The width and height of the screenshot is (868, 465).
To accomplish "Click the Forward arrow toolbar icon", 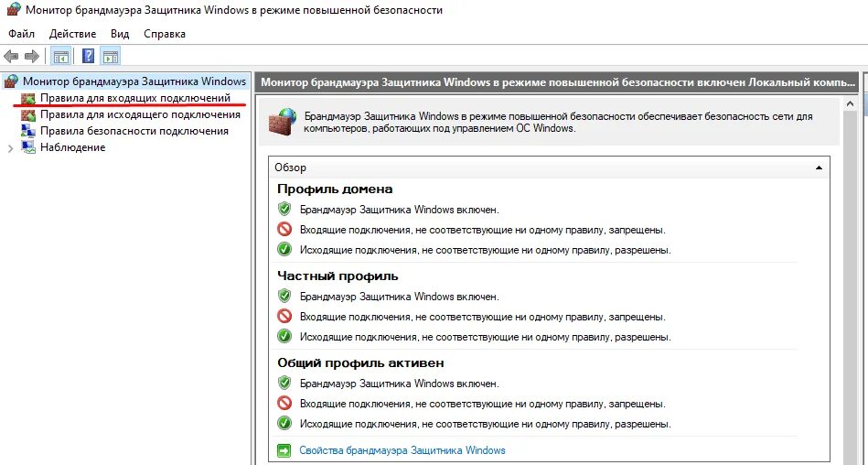I will (31, 56).
